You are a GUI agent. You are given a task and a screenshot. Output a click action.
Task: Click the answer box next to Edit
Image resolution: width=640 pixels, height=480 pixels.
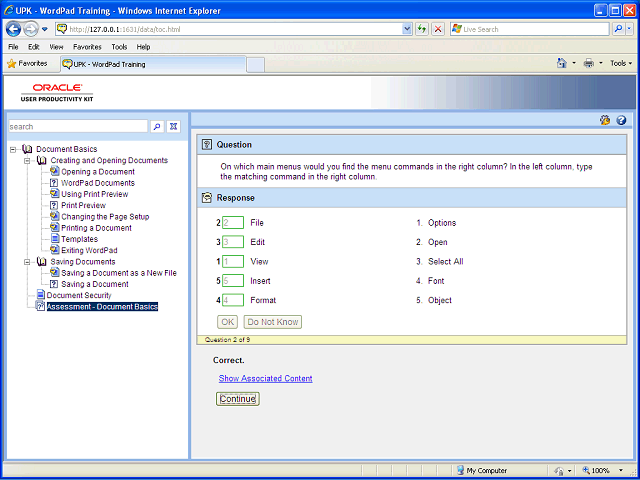click(x=233, y=242)
